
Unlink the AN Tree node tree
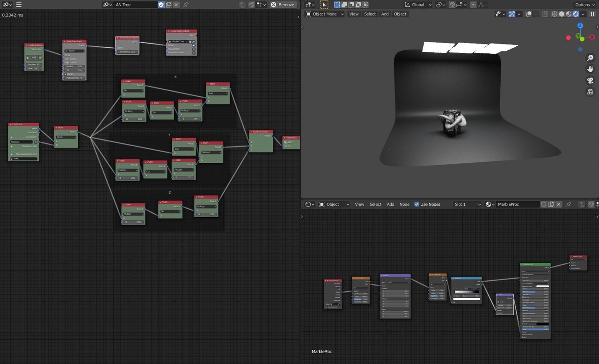click(x=176, y=5)
